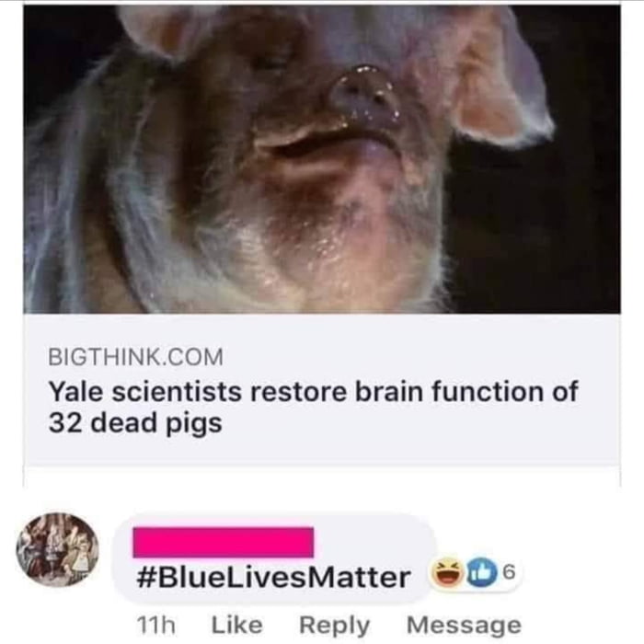
Task: Click the laughing Haha reaction emoji
Action: [445, 575]
